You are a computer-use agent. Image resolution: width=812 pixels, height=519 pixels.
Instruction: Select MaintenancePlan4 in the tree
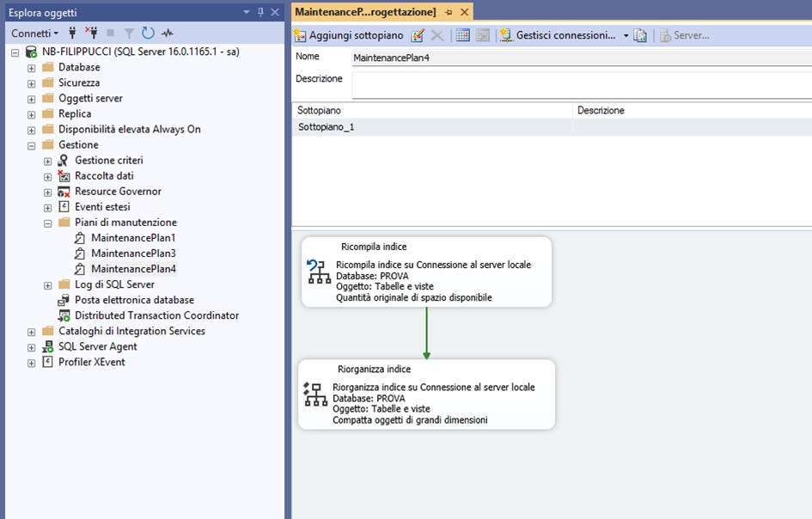tap(133, 269)
